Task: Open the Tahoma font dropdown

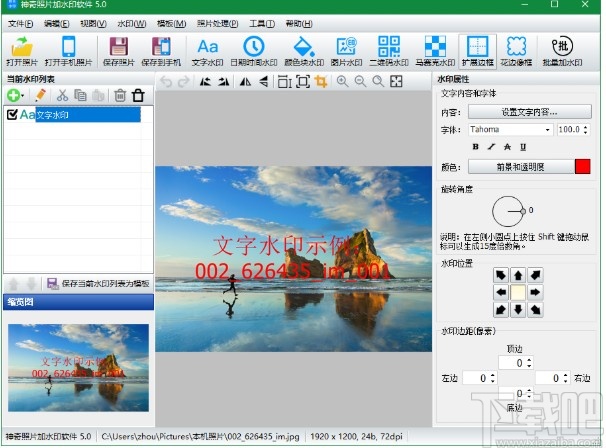Action: (x=547, y=129)
